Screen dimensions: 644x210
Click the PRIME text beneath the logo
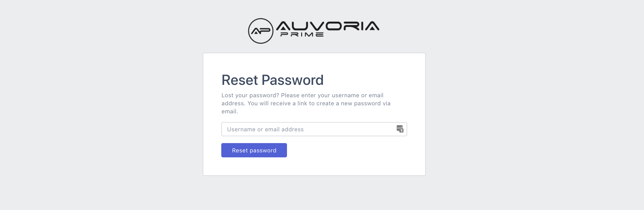302,35
